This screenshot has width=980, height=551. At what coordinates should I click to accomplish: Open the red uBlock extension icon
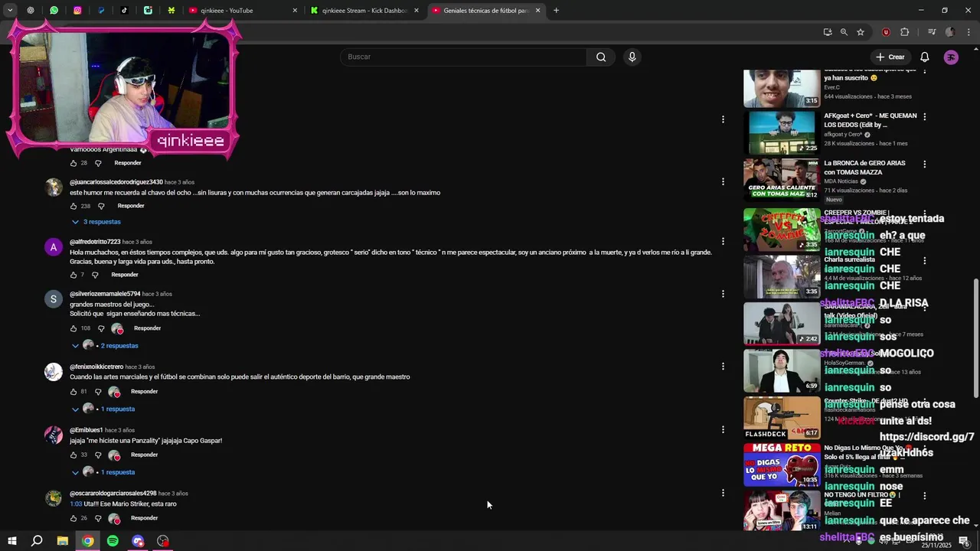click(887, 32)
